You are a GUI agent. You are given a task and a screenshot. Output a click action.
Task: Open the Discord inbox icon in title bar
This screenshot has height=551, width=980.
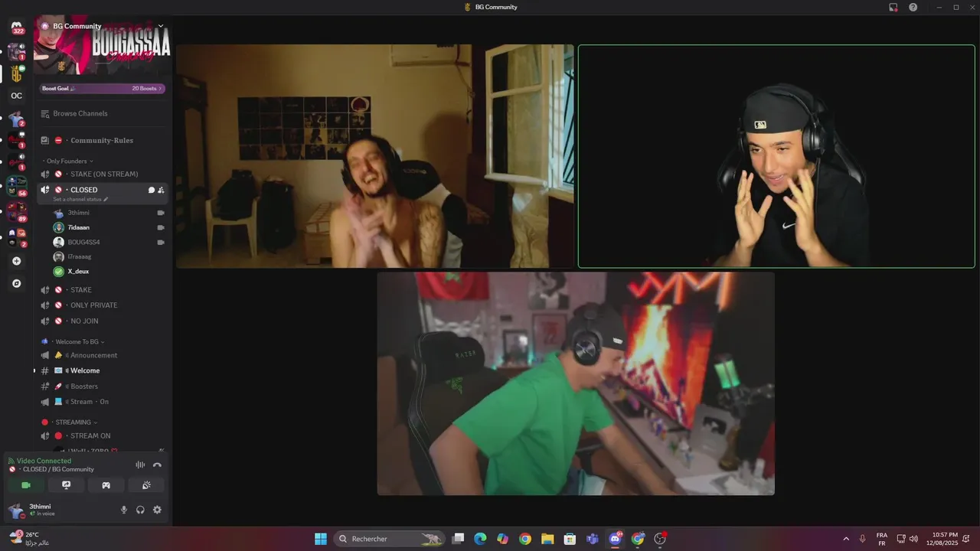[893, 7]
